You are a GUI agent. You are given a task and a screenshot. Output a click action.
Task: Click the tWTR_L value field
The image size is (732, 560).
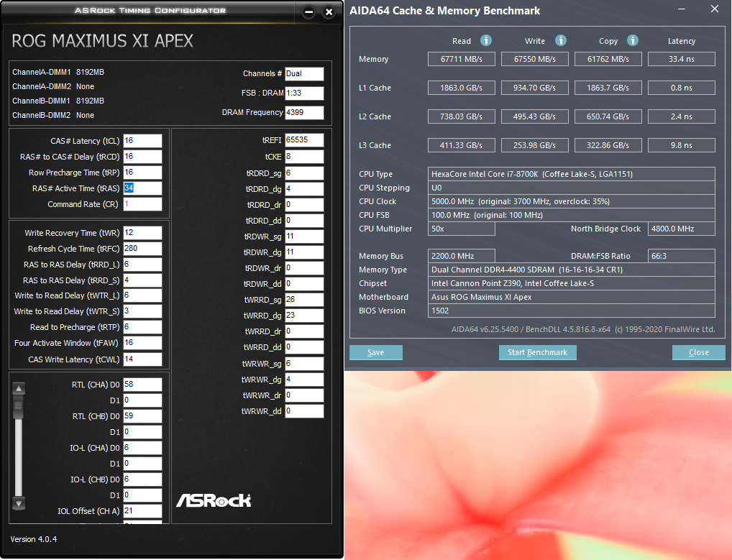[x=142, y=295]
